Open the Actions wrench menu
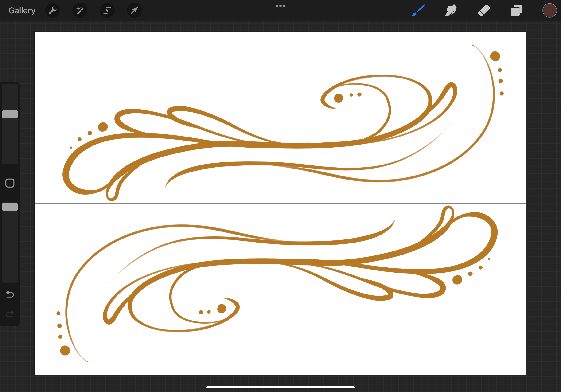Screen dimensions: 561x392 click(53, 11)
